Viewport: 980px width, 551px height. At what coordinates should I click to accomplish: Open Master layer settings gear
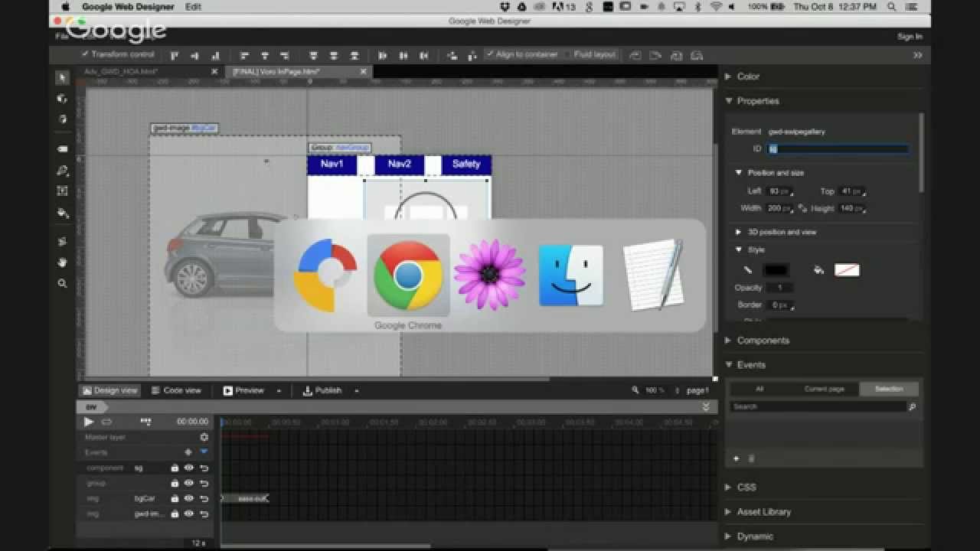204,437
